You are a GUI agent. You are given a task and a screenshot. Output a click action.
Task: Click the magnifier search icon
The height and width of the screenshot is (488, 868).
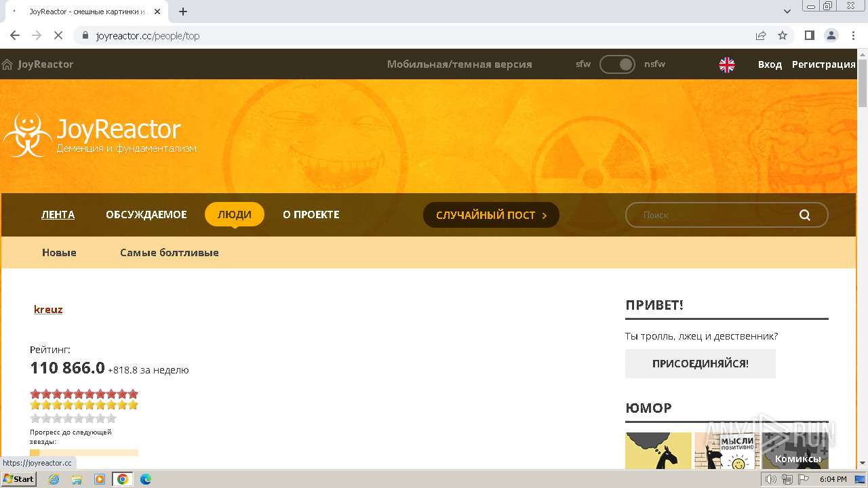(805, 215)
